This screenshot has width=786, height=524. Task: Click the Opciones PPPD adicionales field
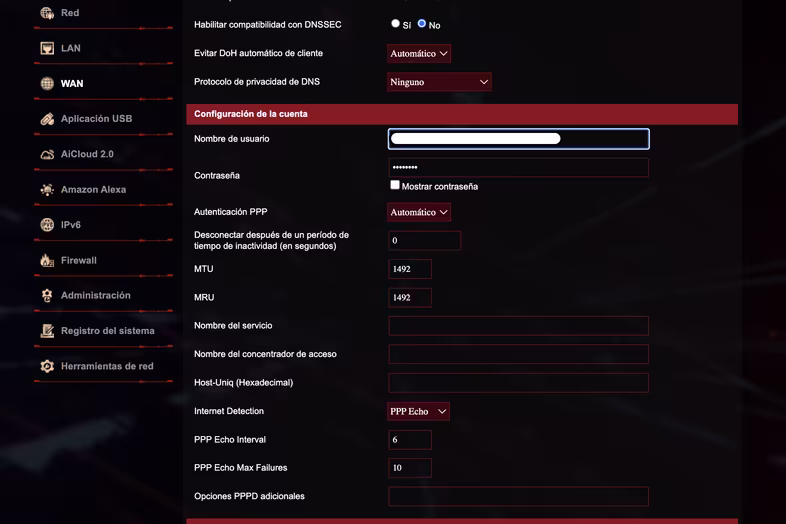(518, 496)
